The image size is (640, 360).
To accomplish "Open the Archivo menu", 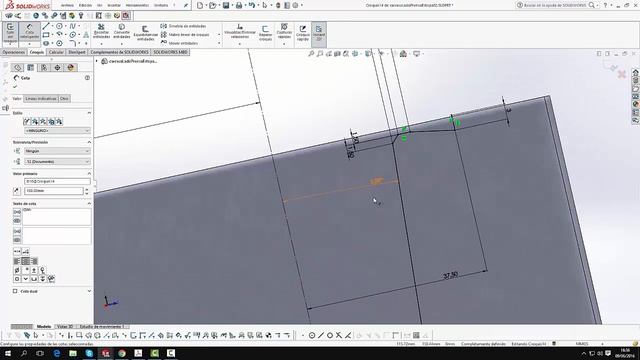I will (x=67, y=5).
